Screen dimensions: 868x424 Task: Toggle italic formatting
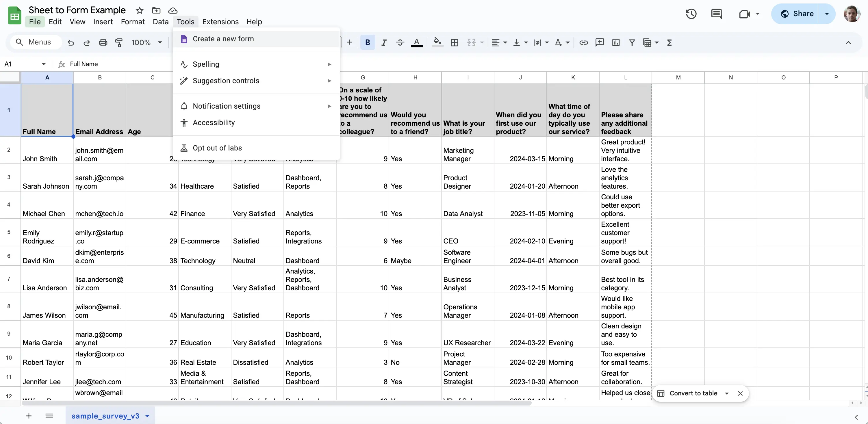tap(384, 42)
